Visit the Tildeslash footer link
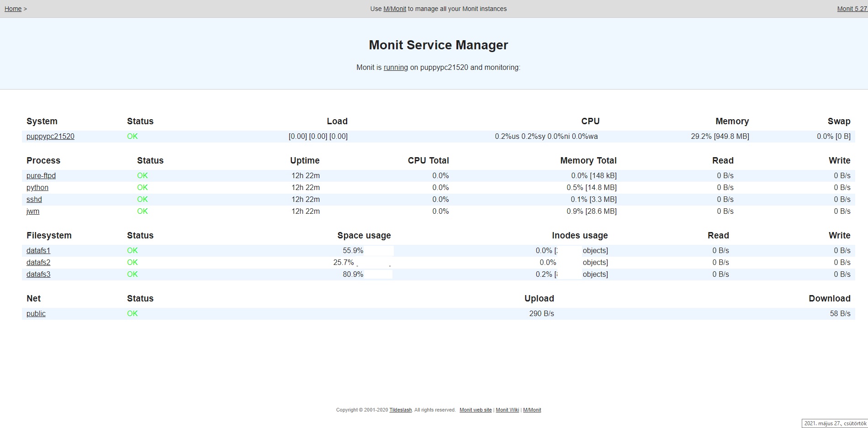Screen dimensions: 868x428 [x=401, y=410]
